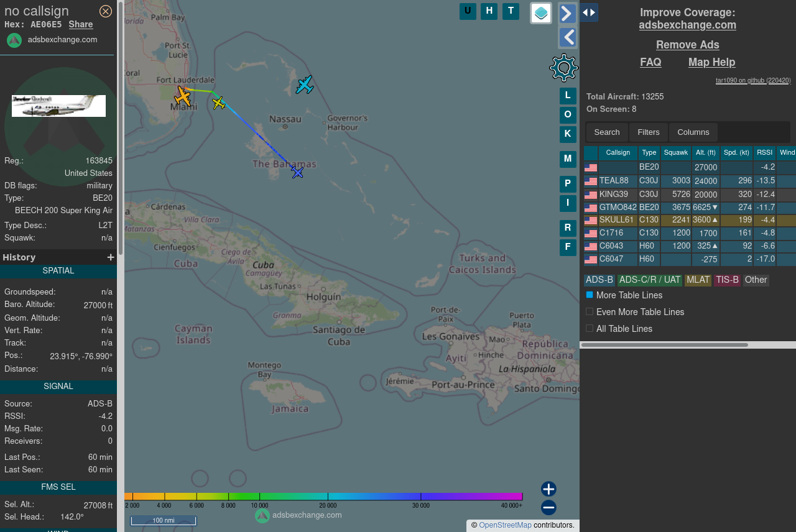Toggle the L map option button
The width and height of the screenshot is (796, 532).
click(x=568, y=96)
